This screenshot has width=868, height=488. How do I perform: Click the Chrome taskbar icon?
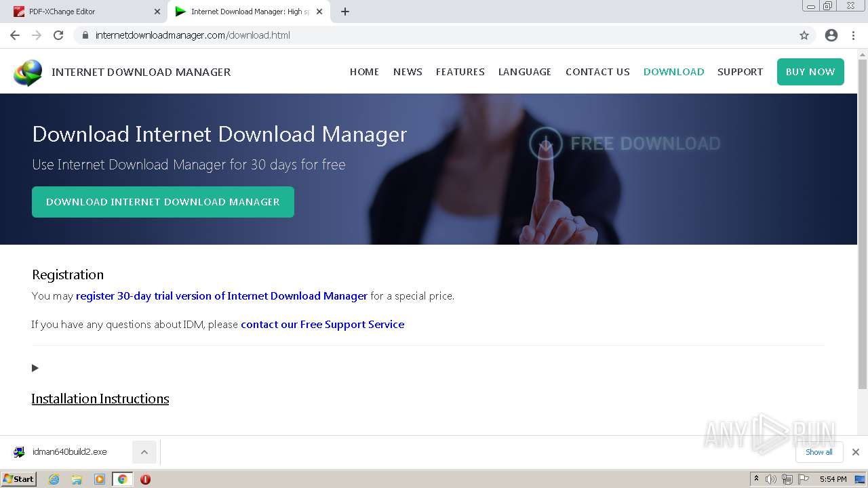tap(123, 479)
